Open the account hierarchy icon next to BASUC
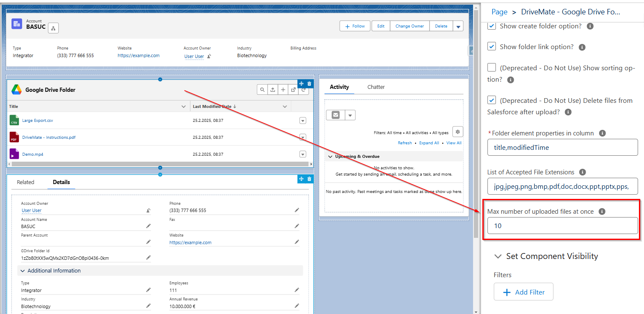The width and height of the screenshot is (644, 314). click(53, 28)
